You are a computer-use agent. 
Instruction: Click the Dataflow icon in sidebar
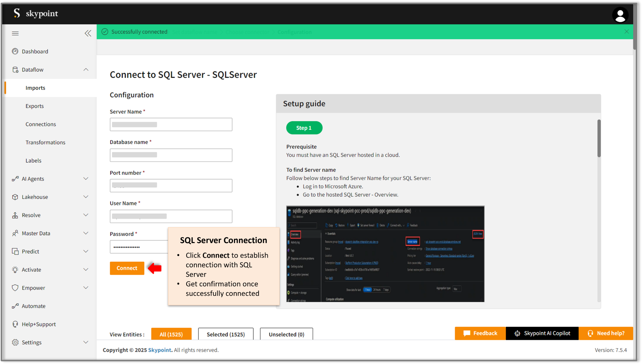coord(15,69)
